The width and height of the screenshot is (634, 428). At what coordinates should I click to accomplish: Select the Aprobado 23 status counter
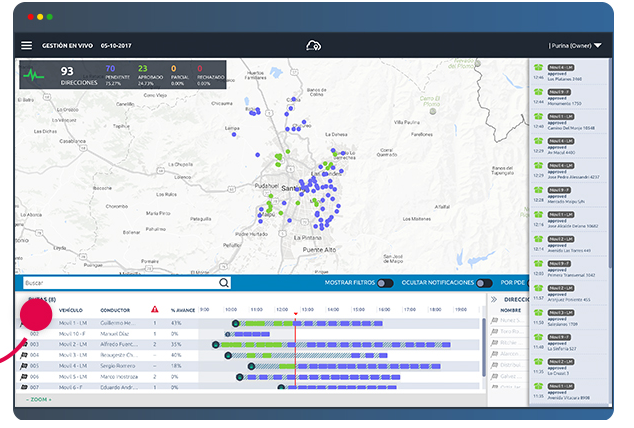146,74
